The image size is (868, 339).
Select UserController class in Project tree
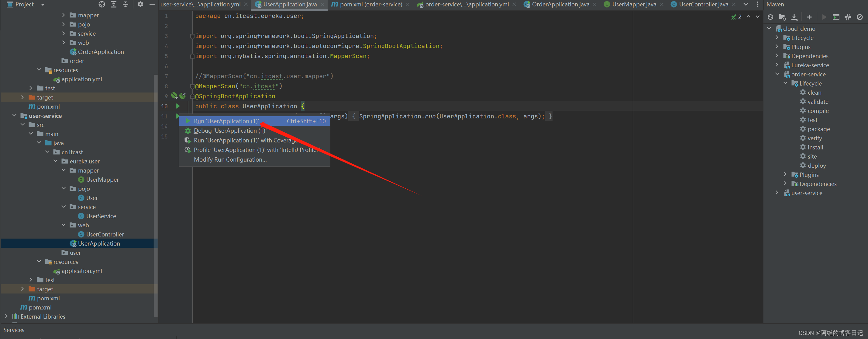click(105, 234)
